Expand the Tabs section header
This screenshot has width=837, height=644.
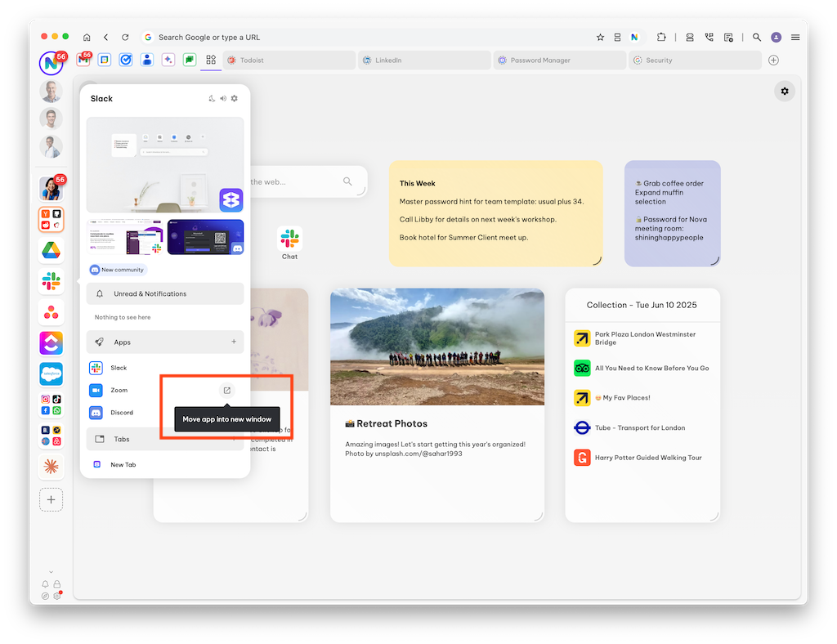tap(165, 439)
